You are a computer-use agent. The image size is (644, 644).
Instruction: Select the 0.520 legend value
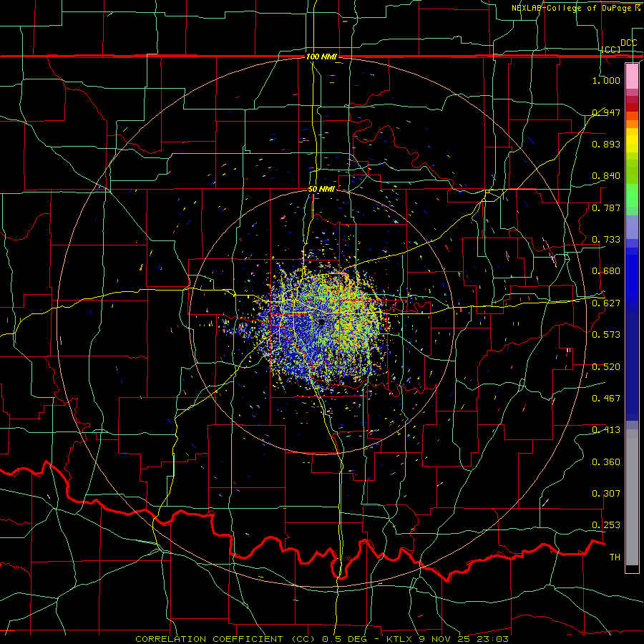(606, 367)
